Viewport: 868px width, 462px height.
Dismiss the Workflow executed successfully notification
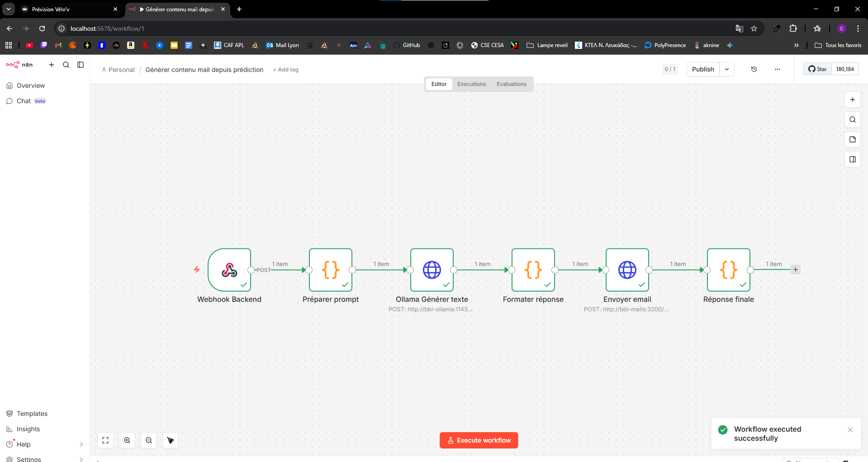coord(850,430)
